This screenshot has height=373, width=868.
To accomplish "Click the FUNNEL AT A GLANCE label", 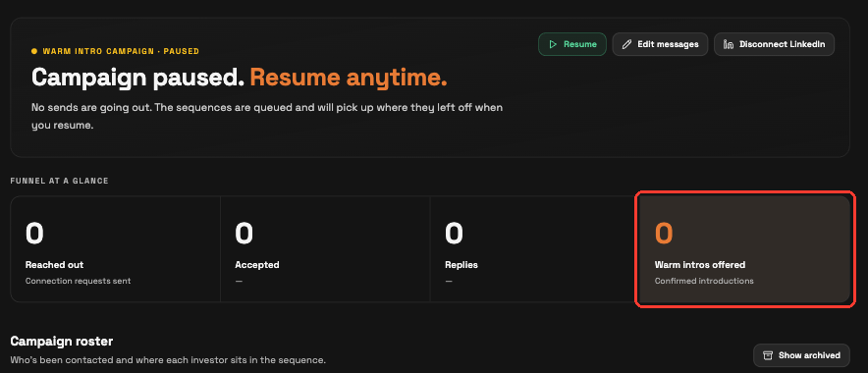I will 59,181.
